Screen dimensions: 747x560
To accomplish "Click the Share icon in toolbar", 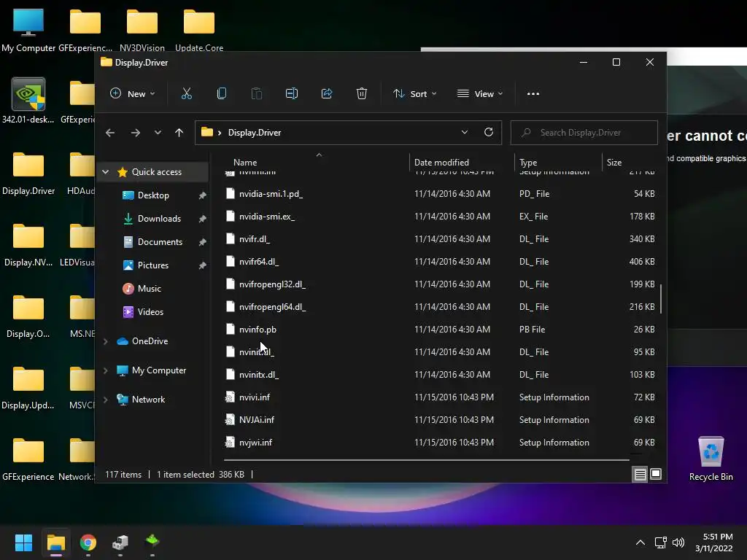I will [327, 94].
